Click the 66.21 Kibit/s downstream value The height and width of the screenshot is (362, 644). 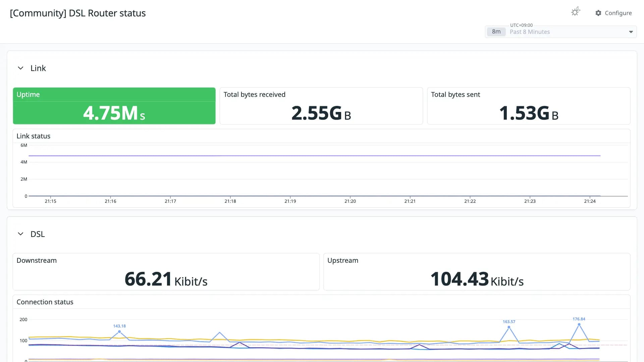[166, 279]
